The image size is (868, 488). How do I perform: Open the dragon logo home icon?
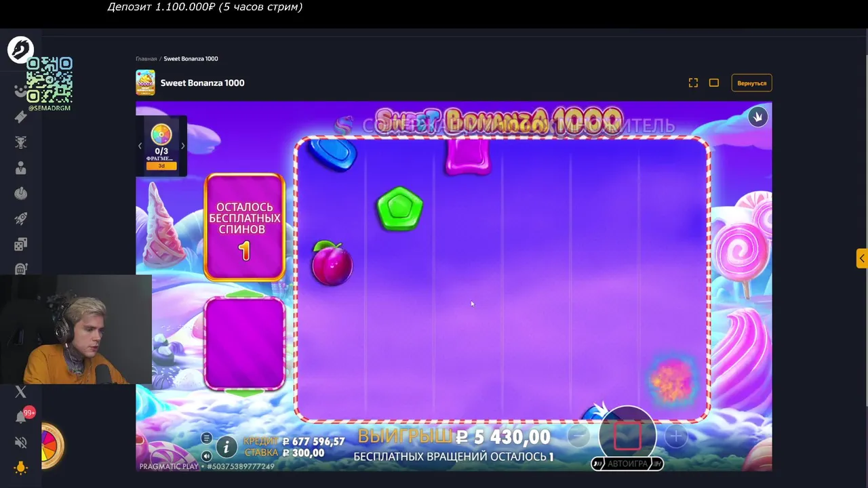click(20, 49)
